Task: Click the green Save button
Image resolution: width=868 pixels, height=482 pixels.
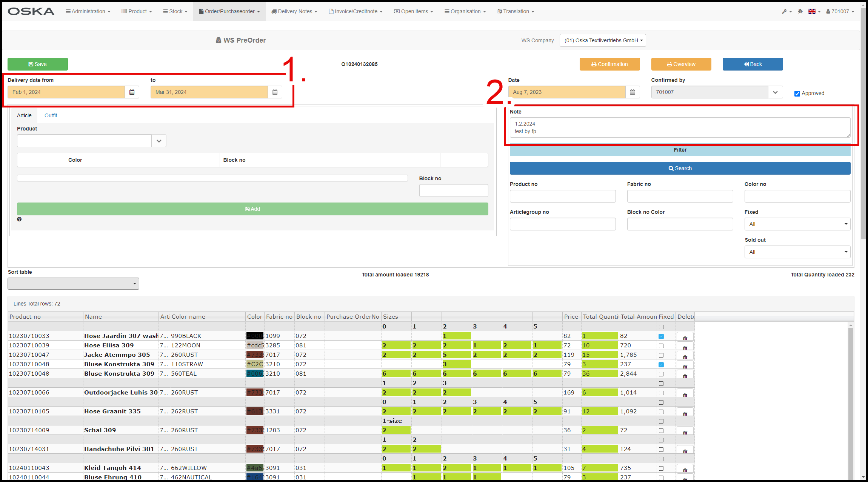Action: [38, 64]
